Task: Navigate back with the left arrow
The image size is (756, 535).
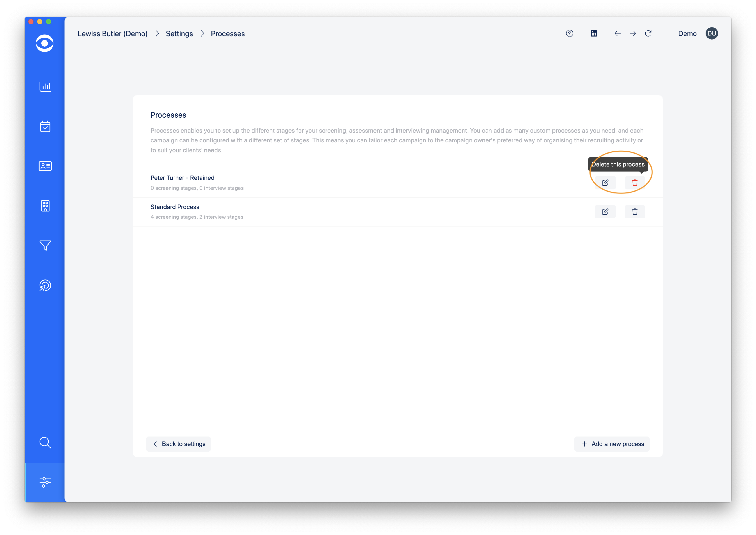Action: click(618, 34)
